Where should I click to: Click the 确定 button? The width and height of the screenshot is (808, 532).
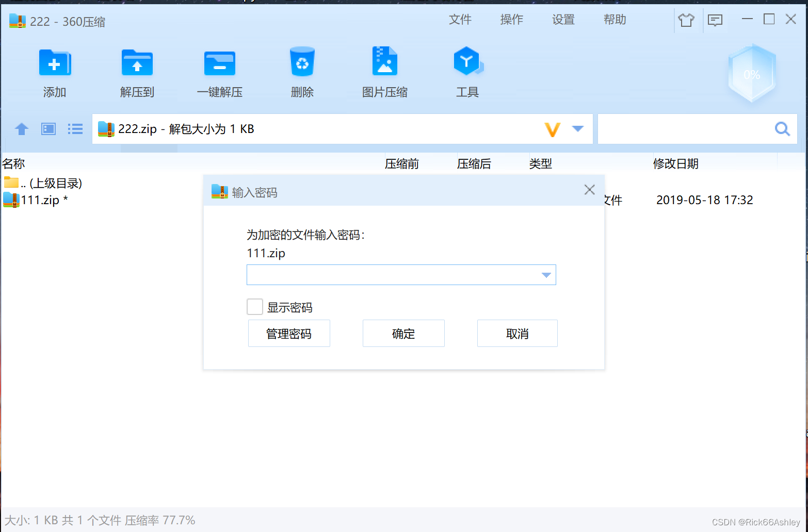(403, 333)
